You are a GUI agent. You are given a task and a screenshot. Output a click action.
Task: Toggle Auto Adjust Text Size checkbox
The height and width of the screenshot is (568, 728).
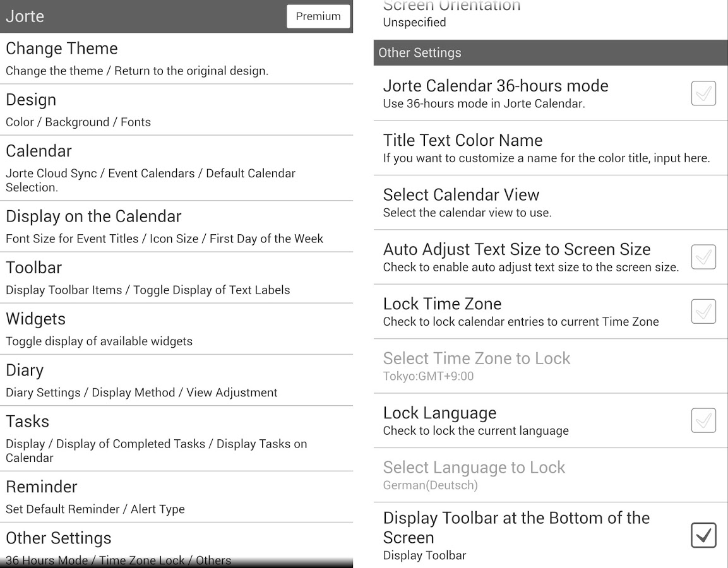(703, 257)
